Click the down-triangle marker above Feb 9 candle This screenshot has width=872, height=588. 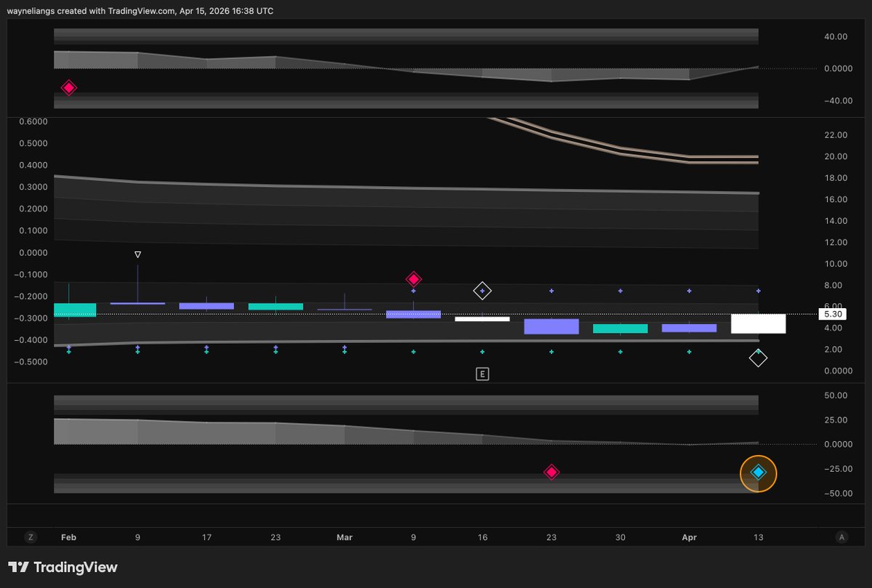tap(137, 254)
